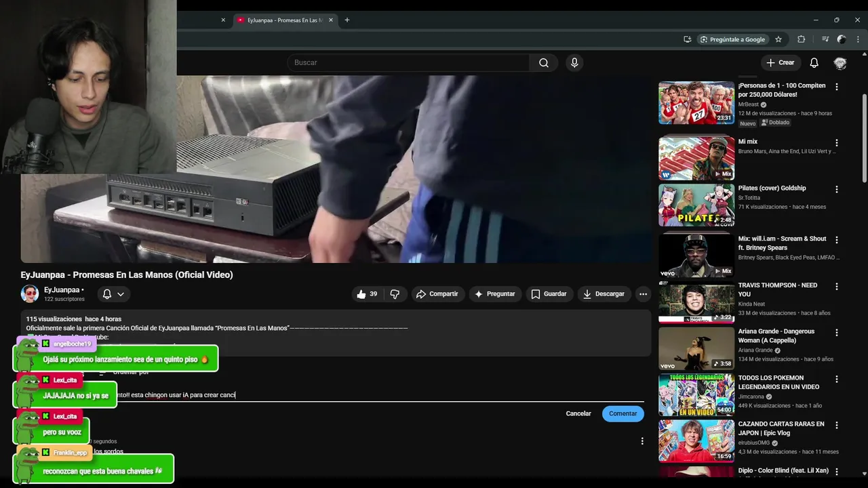Open subscription notification bell dropdown

point(113,294)
